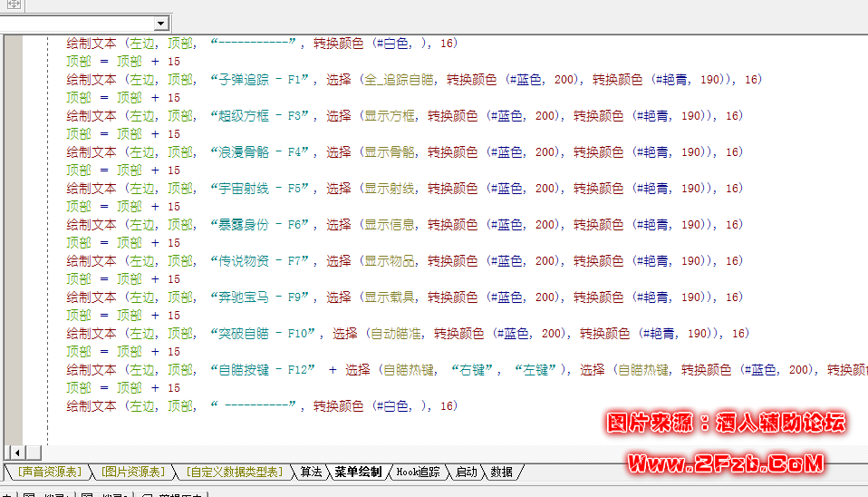Click the “左键” string in the F12 line
Viewport: 868px width, 497px height.
coord(535,370)
